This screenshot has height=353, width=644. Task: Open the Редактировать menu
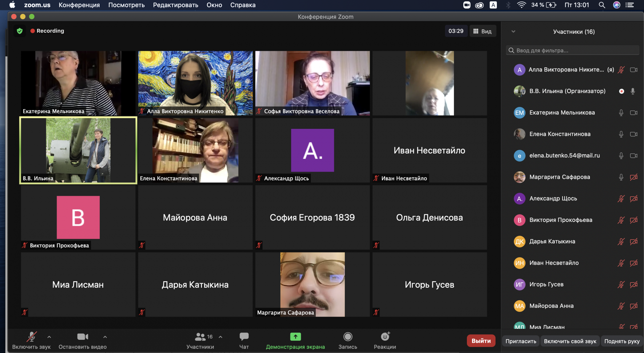coord(175,5)
